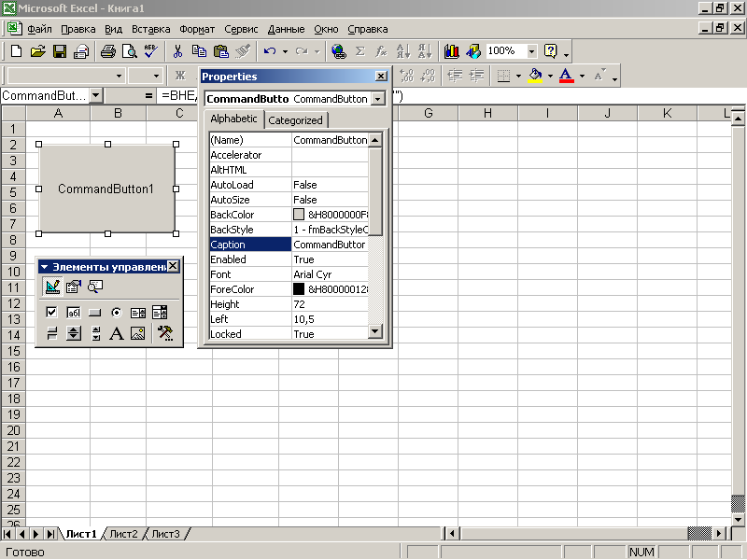Select the SpinButton control tool
The width and height of the screenshot is (747, 560).
[x=74, y=333]
